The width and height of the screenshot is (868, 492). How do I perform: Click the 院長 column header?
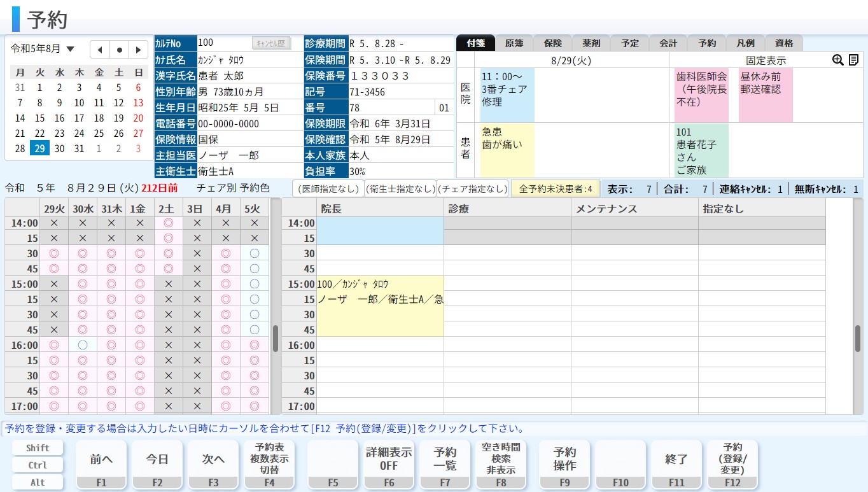point(380,208)
